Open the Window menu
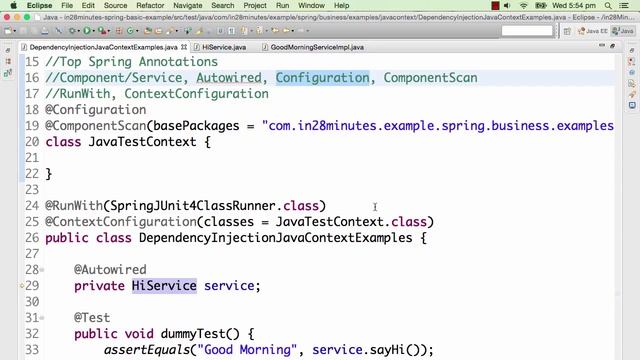Viewport: 640px width, 360px height. 311,6
